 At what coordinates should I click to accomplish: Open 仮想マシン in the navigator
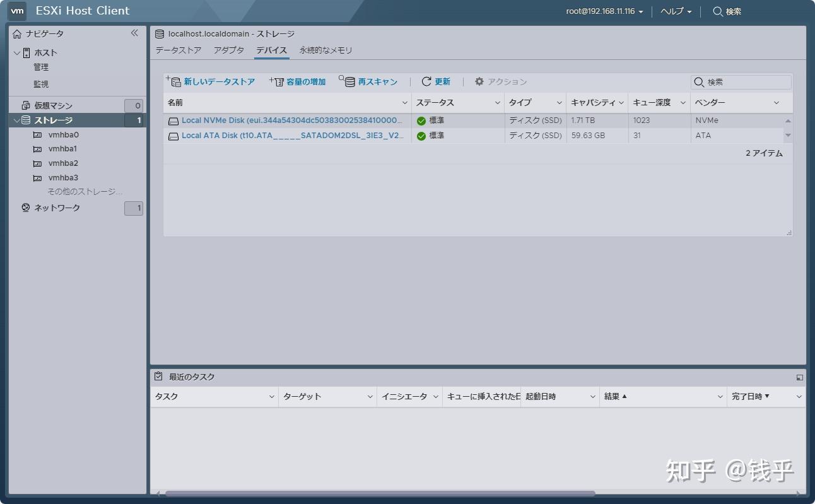click(54, 105)
